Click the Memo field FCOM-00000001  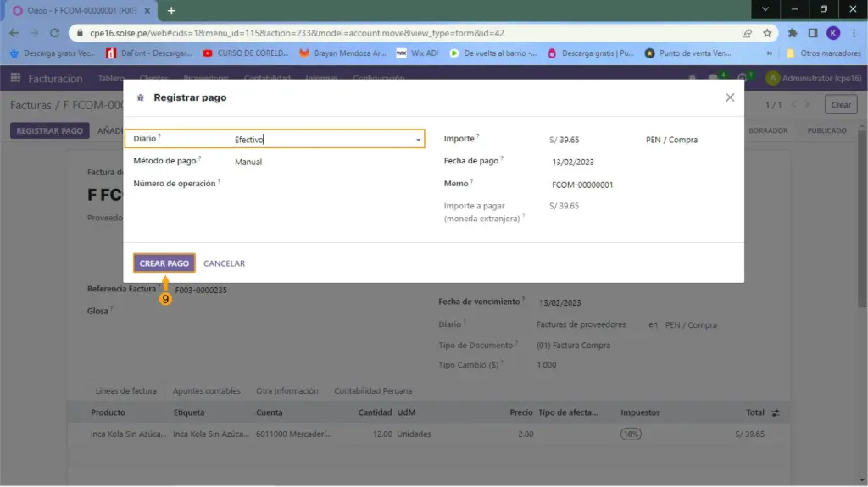582,185
